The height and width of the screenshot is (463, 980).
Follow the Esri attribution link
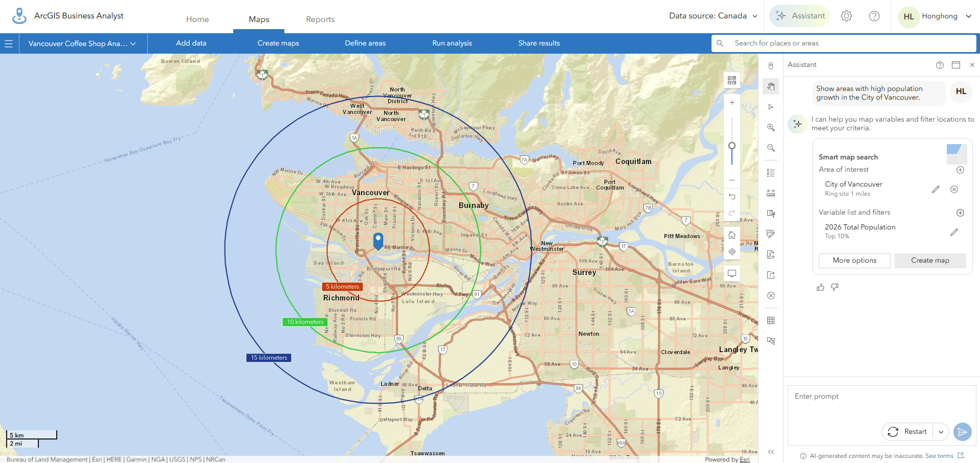coord(745,459)
